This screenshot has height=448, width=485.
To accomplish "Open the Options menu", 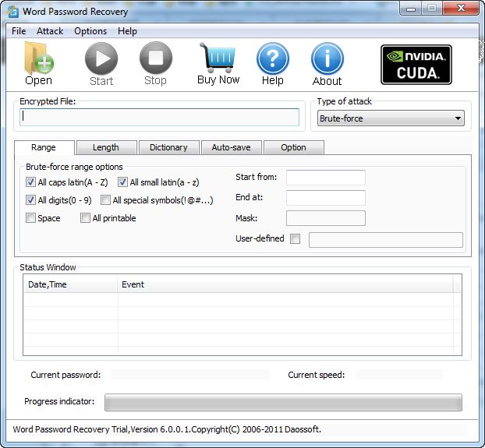I will pyautogui.click(x=90, y=31).
